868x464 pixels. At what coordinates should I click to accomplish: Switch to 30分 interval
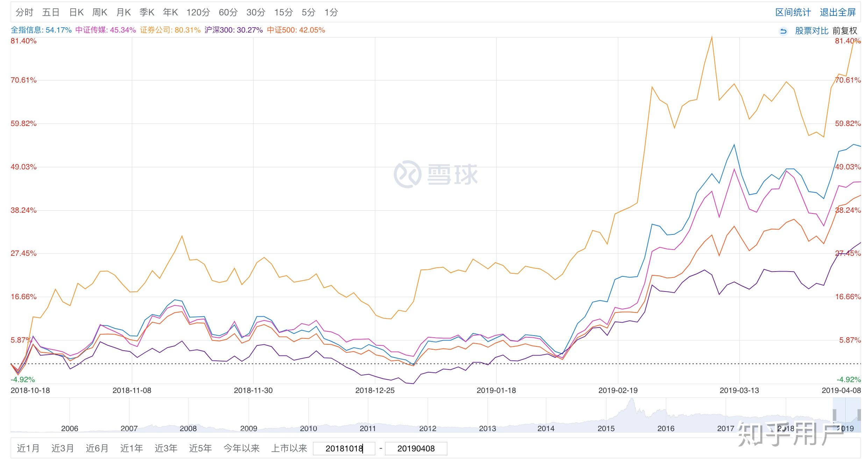pyautogui.click(x=256, y=13)
